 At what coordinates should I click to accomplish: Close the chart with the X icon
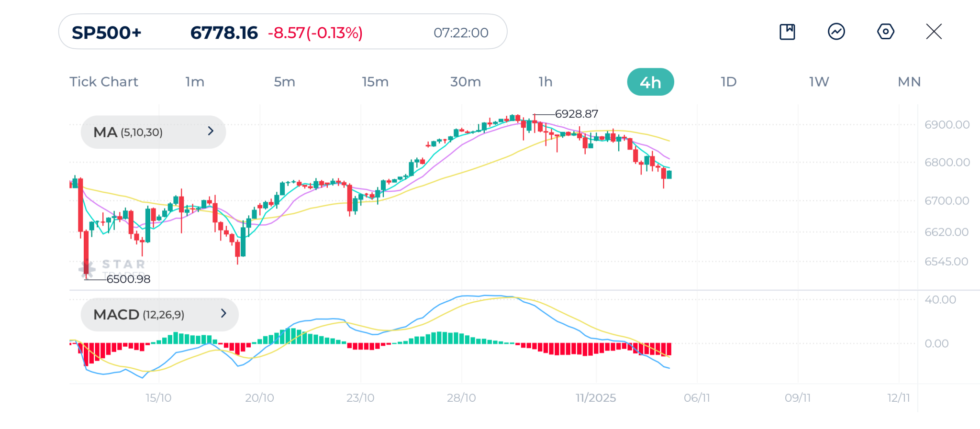click(x=934, y=32)
